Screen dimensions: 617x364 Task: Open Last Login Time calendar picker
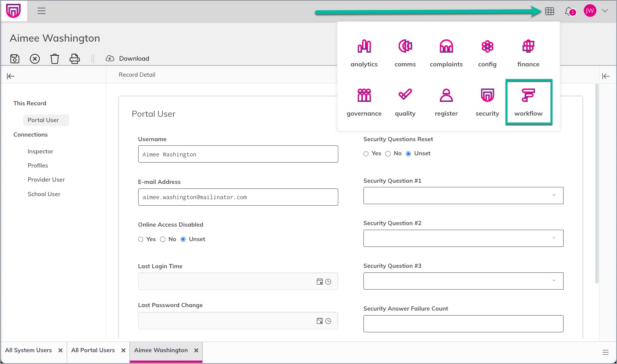coord(320,282)
